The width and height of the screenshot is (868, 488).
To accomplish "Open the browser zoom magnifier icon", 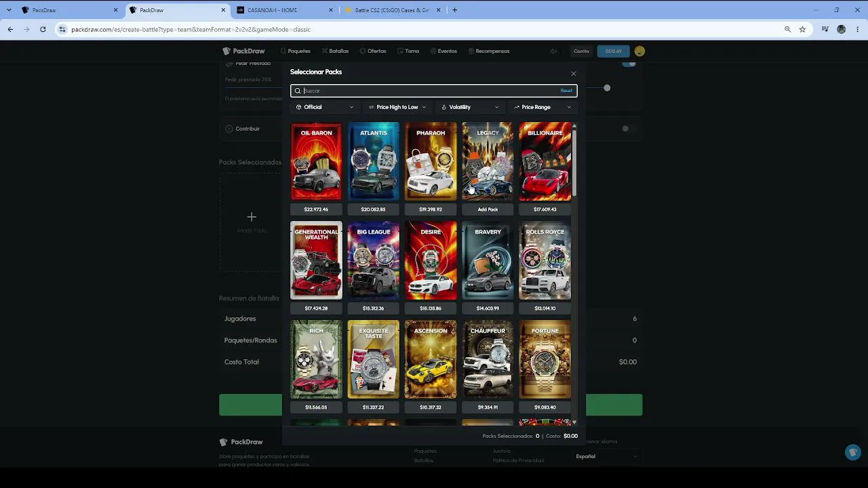I will point(787,29).
